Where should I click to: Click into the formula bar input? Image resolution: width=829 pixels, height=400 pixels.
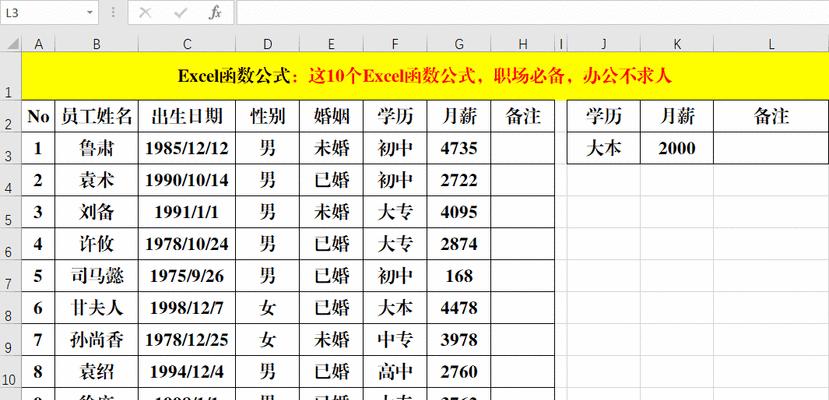(532, 13)
